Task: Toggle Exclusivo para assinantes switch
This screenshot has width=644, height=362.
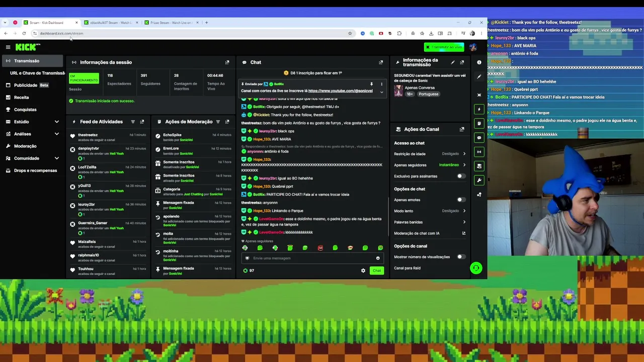Action: pyautogui.click(x=460, y=176)
